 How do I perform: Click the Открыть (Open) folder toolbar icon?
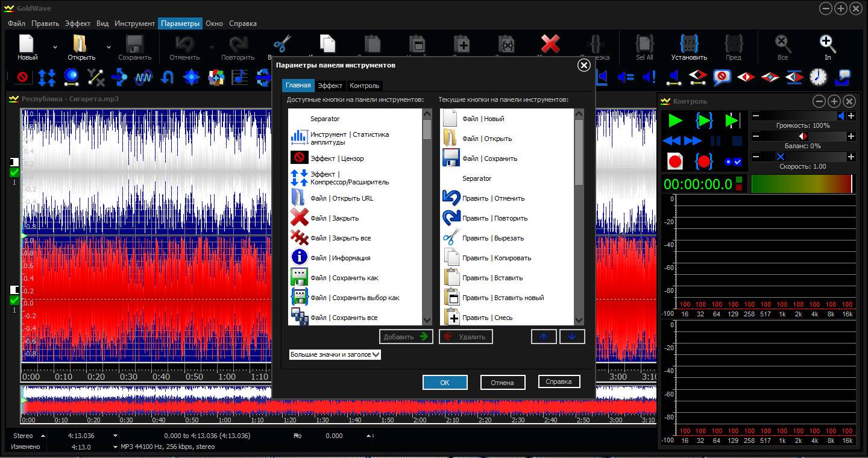point(80,43)
